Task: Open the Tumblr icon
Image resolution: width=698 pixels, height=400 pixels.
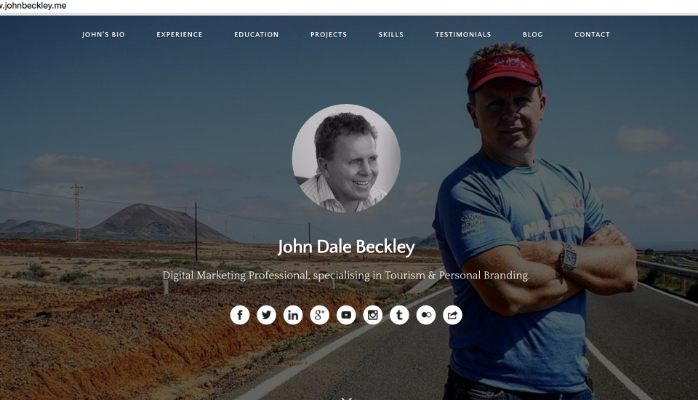Action: tap(399, 315)
